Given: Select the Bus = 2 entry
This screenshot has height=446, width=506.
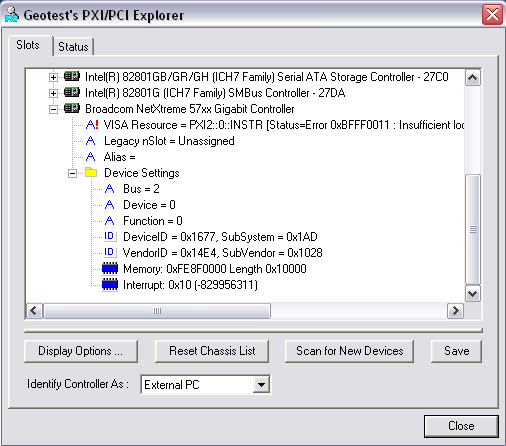Looking at the screenshot, I should 141,189.
